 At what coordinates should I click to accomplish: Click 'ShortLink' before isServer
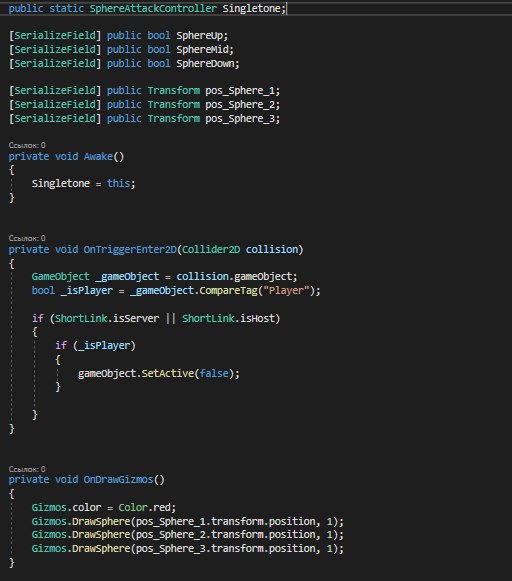pos(81,318)
